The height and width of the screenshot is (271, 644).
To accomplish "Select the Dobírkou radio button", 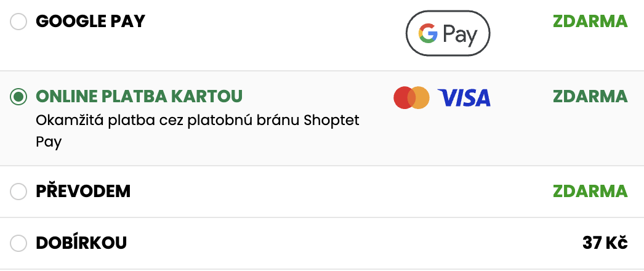I will pos(19,243).
